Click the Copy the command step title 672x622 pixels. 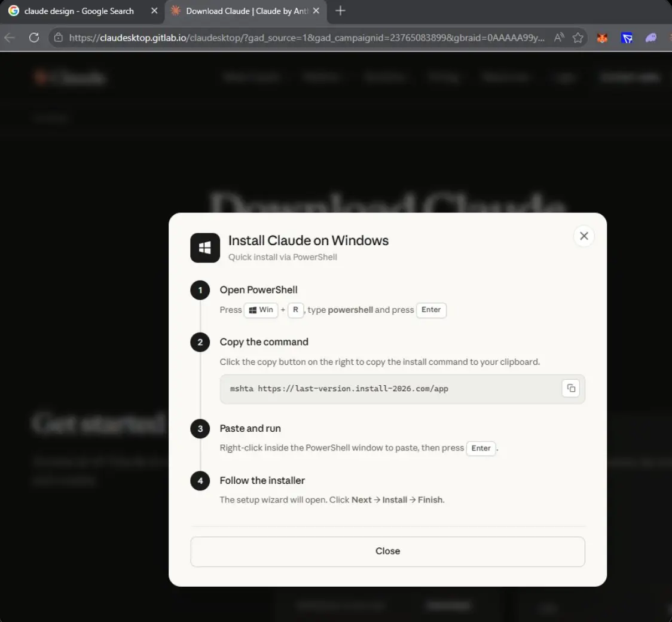(x=264, y=342)
